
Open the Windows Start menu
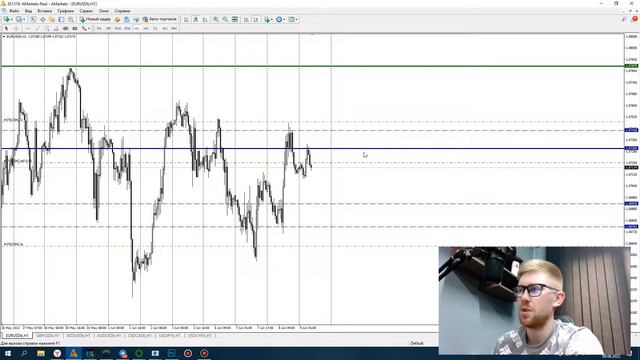tap(8, 353)
